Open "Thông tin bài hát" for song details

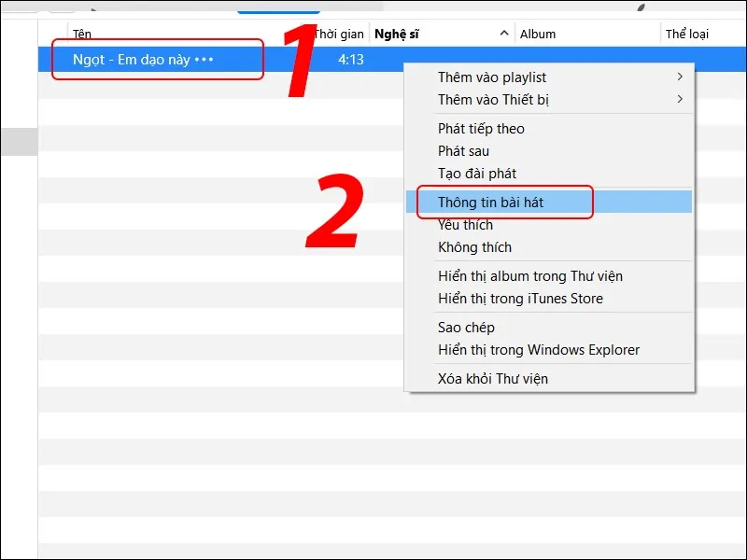pyautogui.click(x=491, y=202)
